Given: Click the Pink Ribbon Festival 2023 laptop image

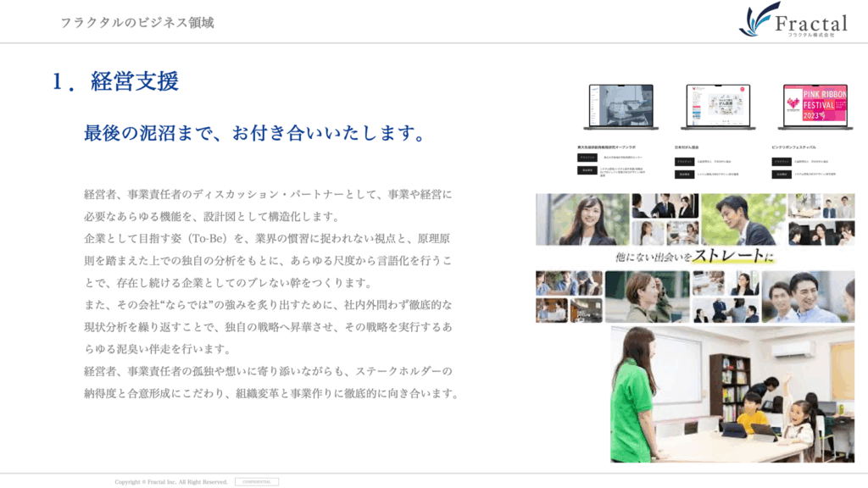Looking at the screenshot, I should coord(815,107).
